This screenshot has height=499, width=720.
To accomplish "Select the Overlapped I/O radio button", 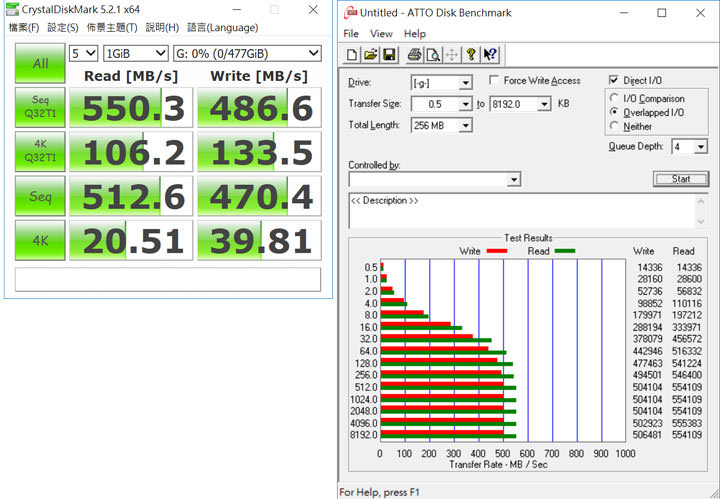I will pyautogui.click(x=614, y=112).
